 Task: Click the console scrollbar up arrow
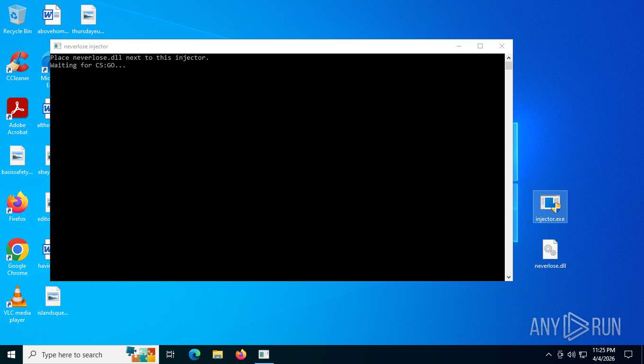pos(509,57)
